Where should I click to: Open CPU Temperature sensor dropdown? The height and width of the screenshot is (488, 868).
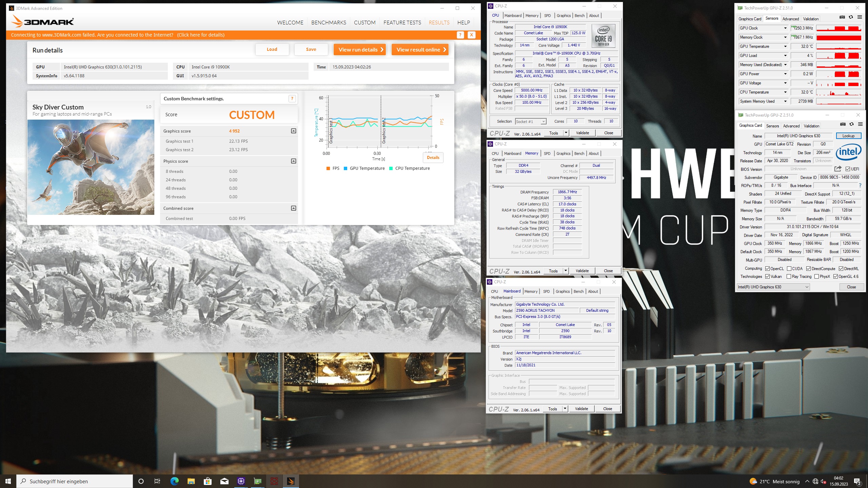point(785,92)
